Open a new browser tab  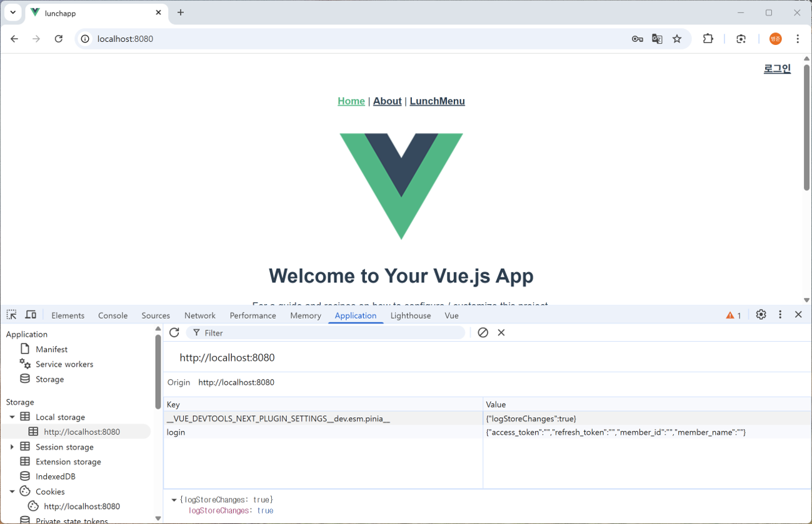[x=181, y=12]
